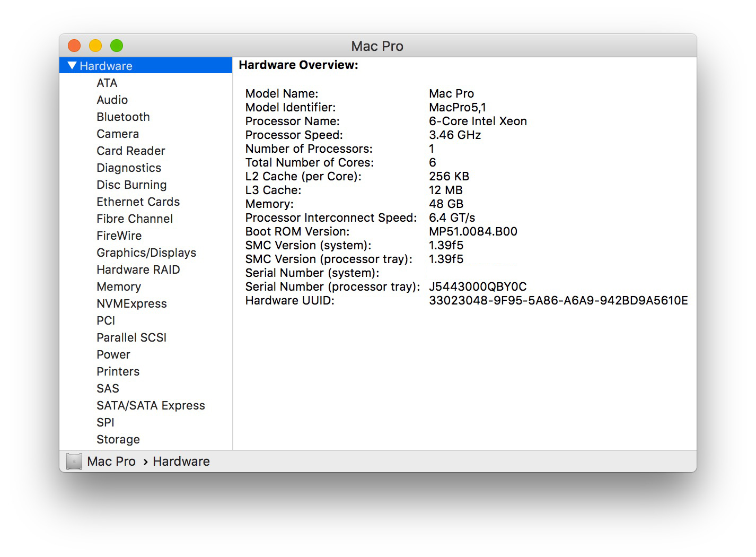The image size is (756, 557).
Task: Select PCI in the sidebar
Action: tap(106, 321)
